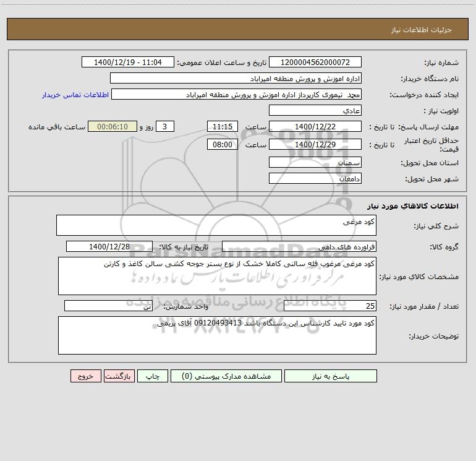Click section title 'اطلاعات کالاهای مورد نیاز'
Screen dimensions: 476x461
(x=413, y=206)
